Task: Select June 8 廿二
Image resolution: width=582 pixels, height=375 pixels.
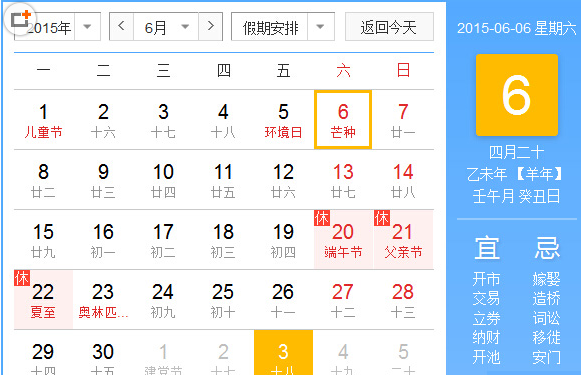Action: pos(43,180)
